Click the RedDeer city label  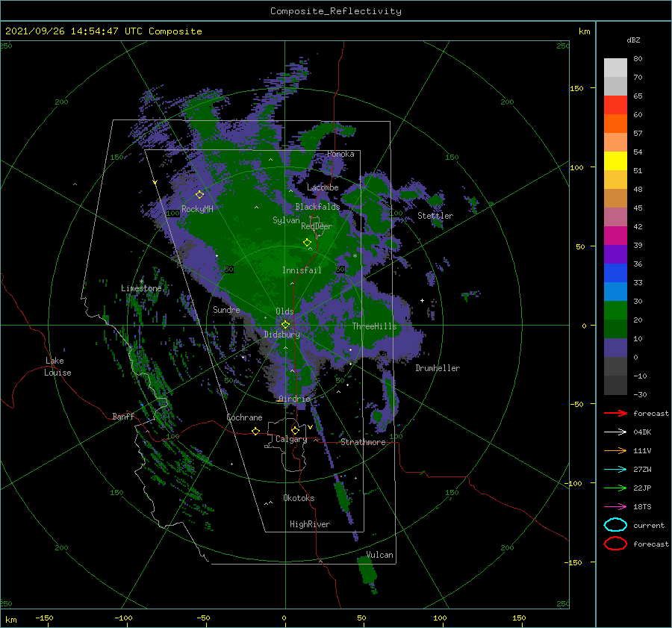tap(317, 226)
